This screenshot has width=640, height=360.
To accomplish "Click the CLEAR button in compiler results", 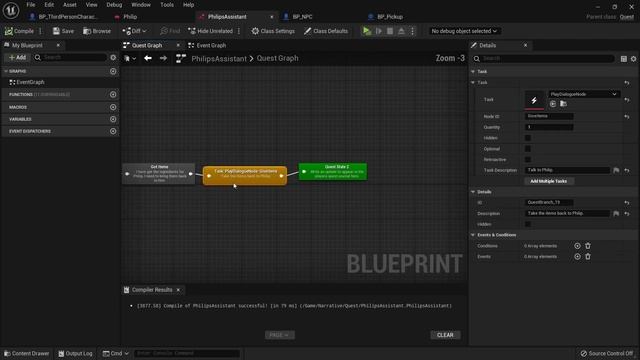I will coord(445,335).
